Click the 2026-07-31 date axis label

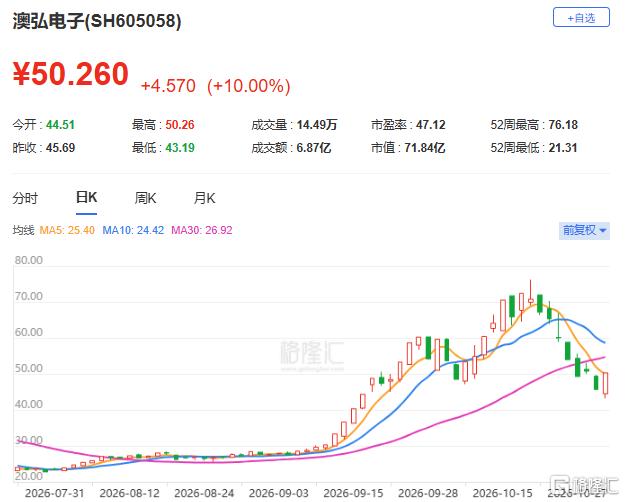[55, 493]
